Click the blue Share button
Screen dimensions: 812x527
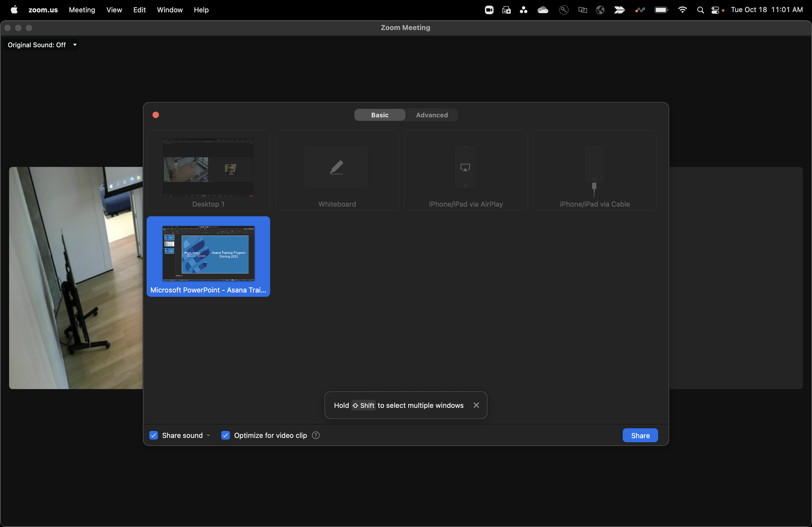640,435
